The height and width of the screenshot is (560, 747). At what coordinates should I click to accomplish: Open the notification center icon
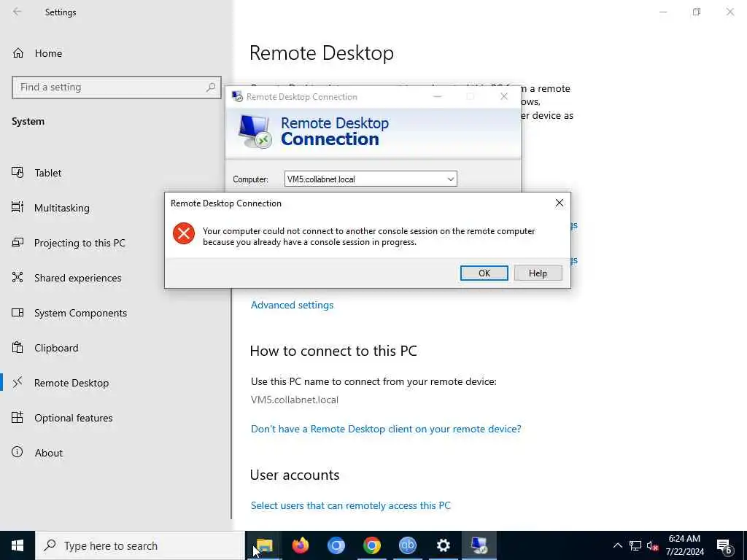click(724, 546)
